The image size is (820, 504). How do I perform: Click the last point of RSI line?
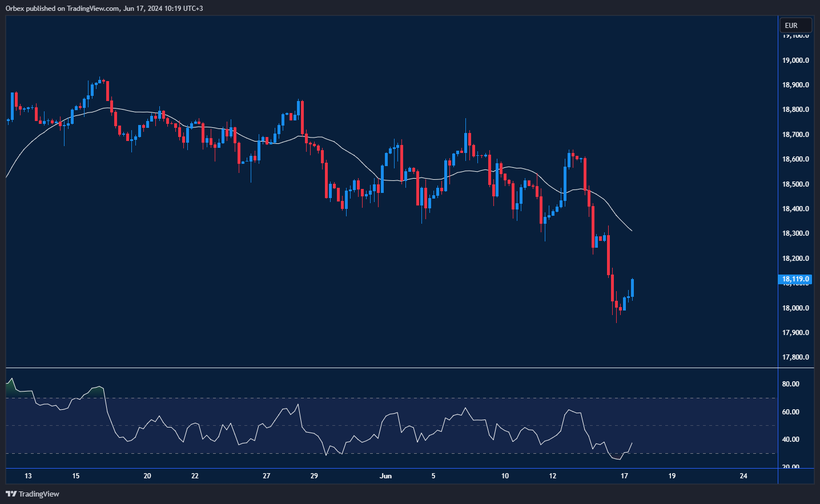632,443
